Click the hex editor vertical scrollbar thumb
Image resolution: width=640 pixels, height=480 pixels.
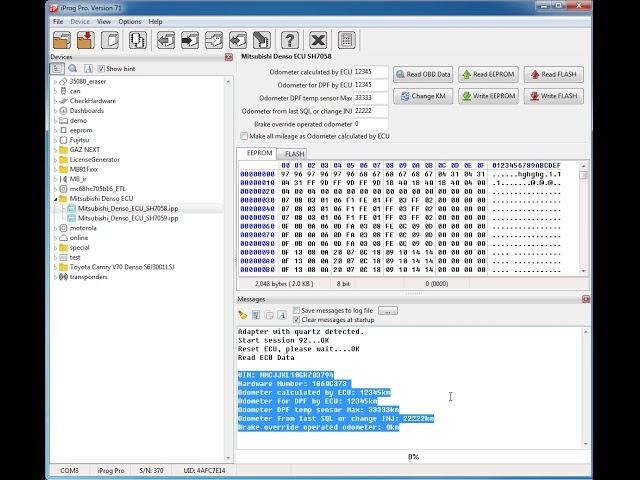[x=584, y=175]
